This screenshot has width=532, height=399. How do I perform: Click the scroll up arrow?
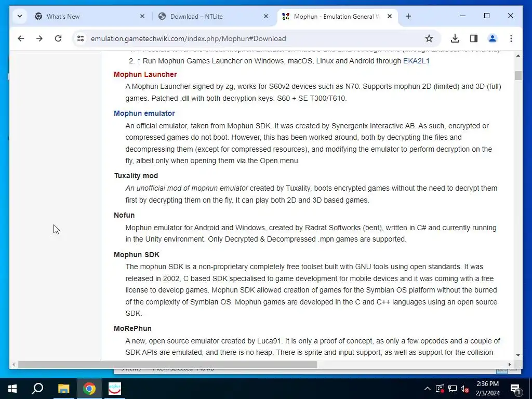click(x=518, y=56)
